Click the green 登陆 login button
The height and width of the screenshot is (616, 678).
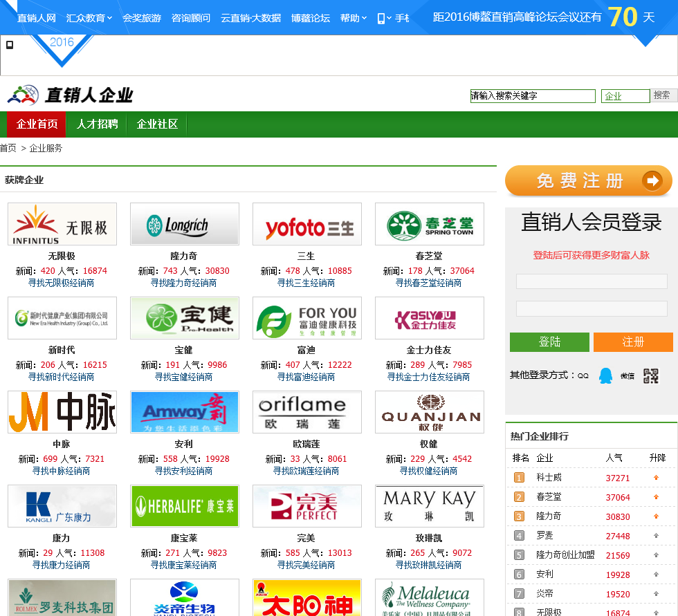tap(549, 342)
